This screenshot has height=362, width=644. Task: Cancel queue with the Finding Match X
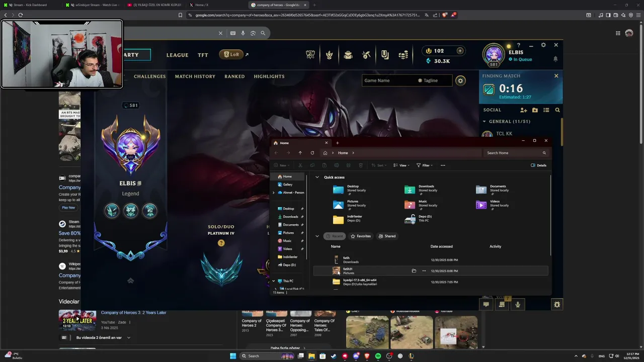[x=556, y=76]
